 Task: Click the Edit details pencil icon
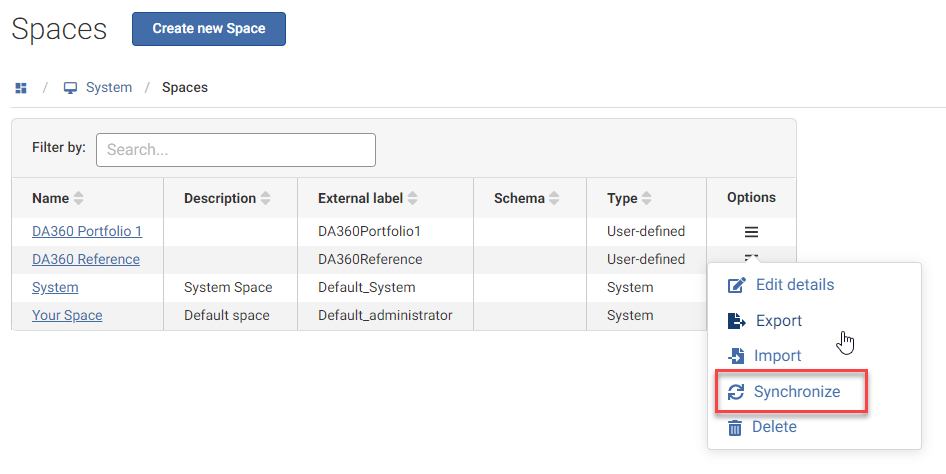(x=736, y=285)
